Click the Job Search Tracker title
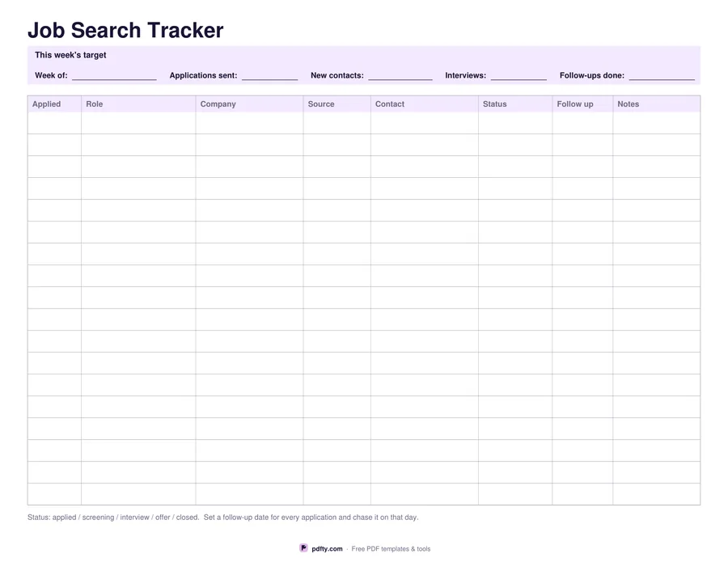728x562 pixels. point(125,30)
